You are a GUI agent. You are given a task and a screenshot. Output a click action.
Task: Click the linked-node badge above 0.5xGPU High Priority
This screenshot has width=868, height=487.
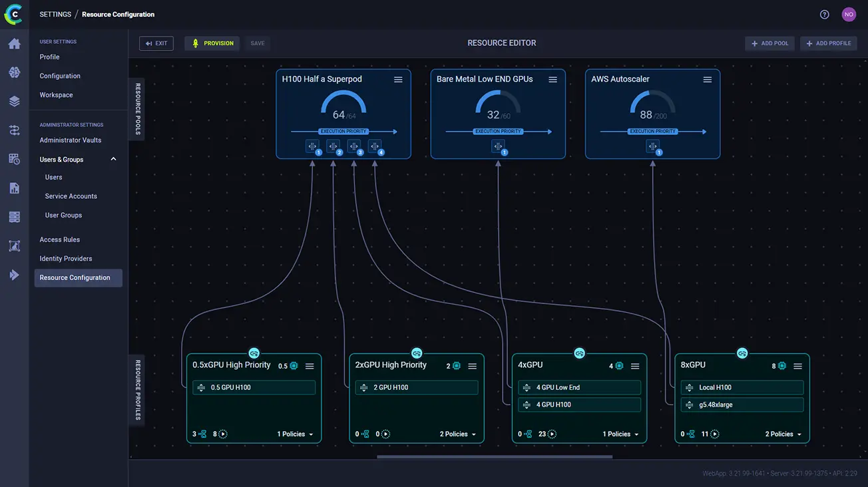coord(254,353)
